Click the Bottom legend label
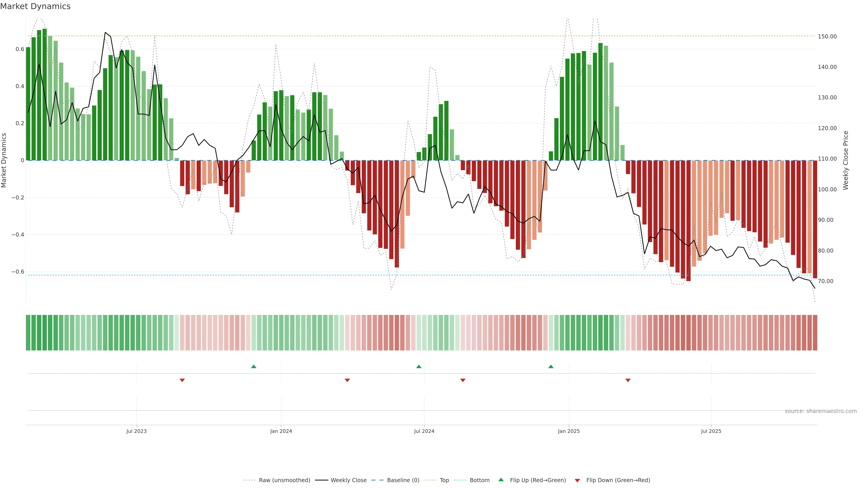This screenshot has height=488, width=868. (479, 480)
